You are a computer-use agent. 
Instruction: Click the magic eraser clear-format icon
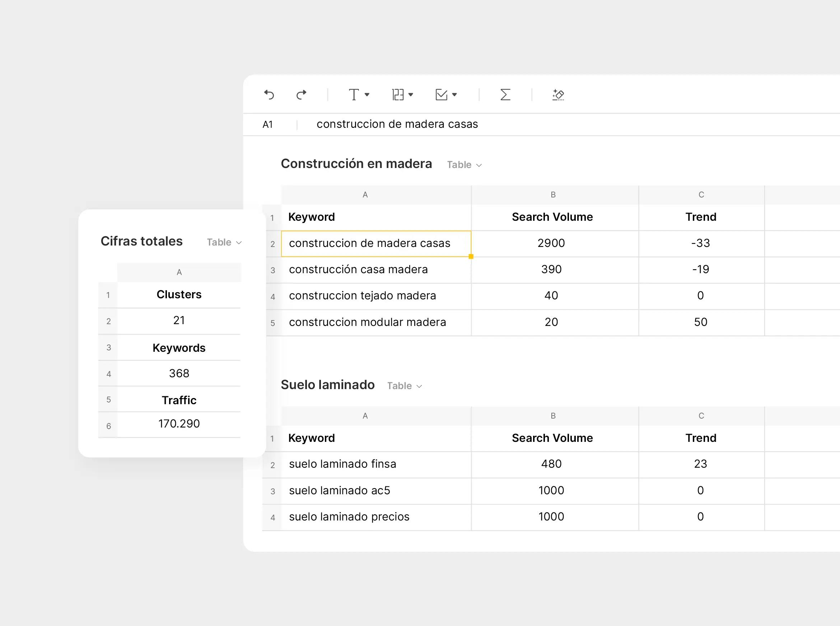558,94
